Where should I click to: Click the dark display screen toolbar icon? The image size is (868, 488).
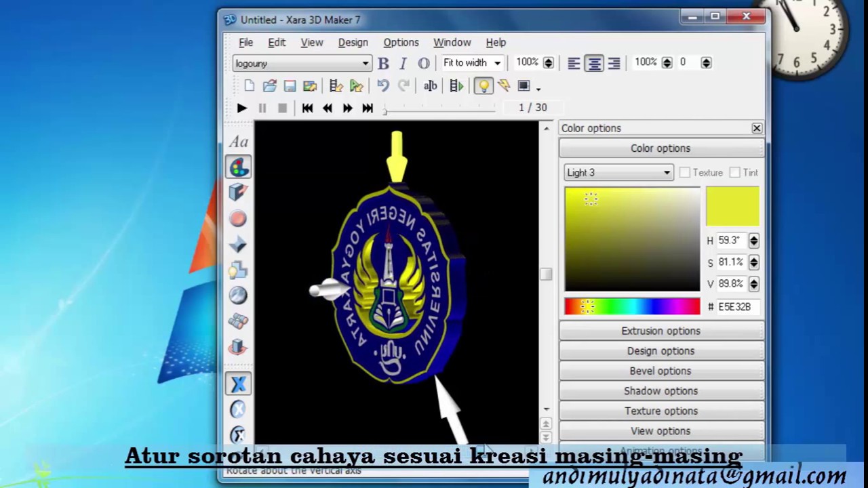[x=524, y=86]
